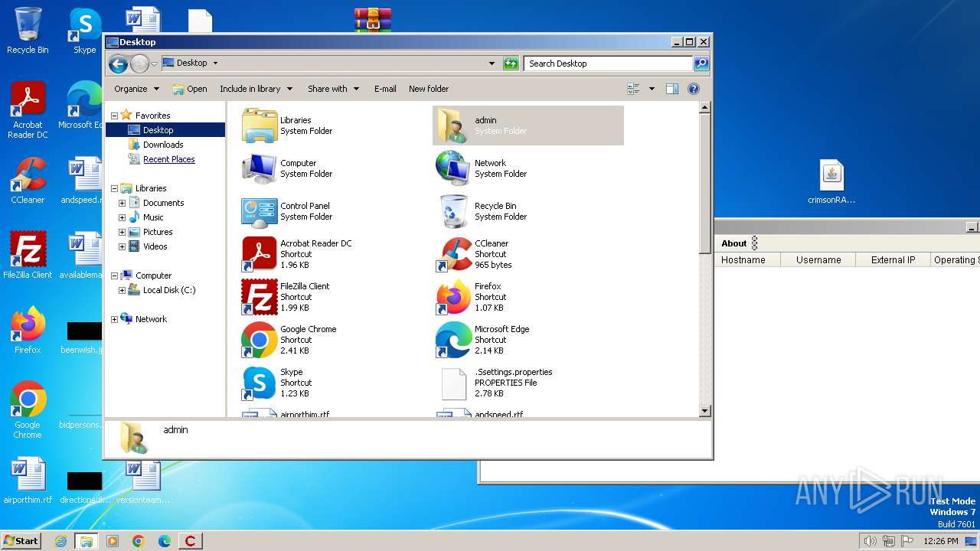The image size is (980, 551).
Task: Click the file list vertical scrollbar thumb
Action: [x=705, y=184]
